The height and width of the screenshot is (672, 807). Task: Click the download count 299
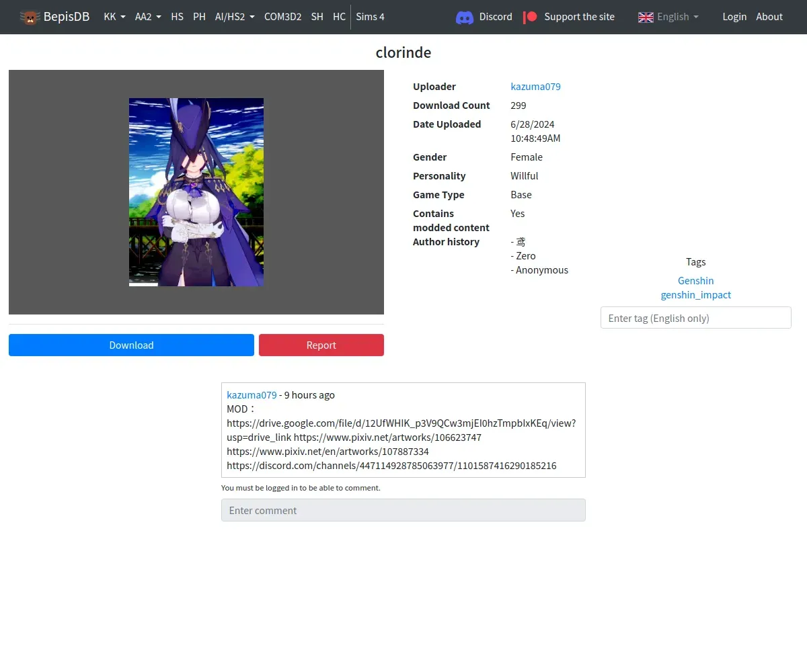[x=518, y=106]
